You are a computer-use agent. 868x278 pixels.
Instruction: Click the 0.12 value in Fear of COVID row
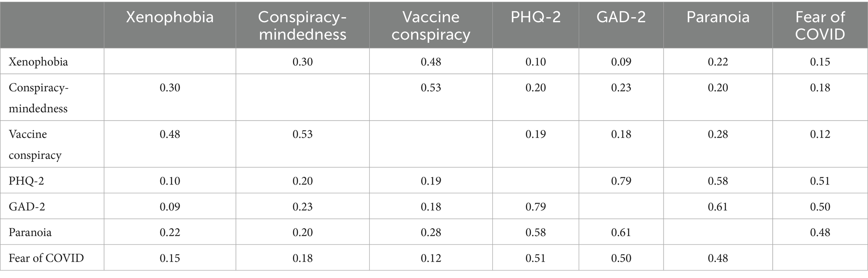[431, 258]
